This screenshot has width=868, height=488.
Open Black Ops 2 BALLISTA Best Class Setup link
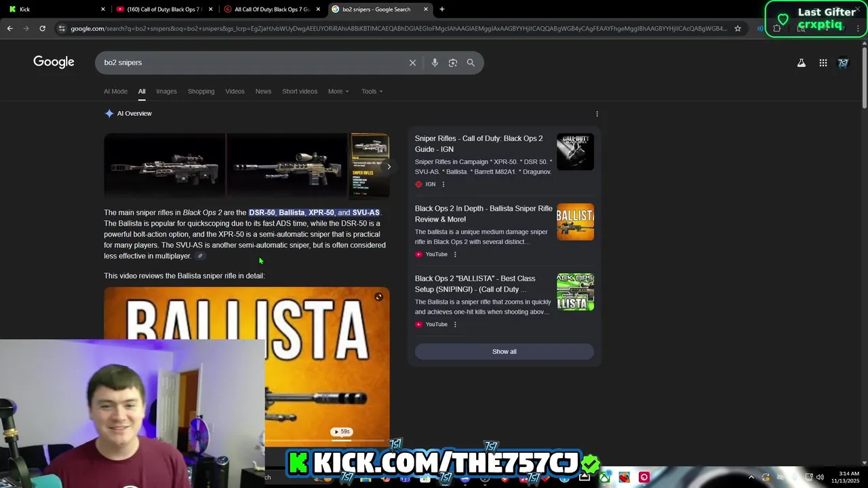(x=475, y=283)
